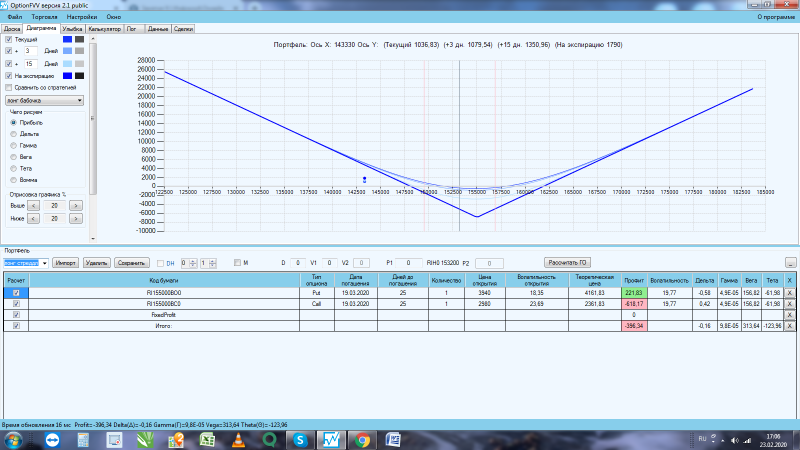Screen dimensions: 800x450
Task: Click the blue color swatch for На экспирацию
Action: click(67, 76)
